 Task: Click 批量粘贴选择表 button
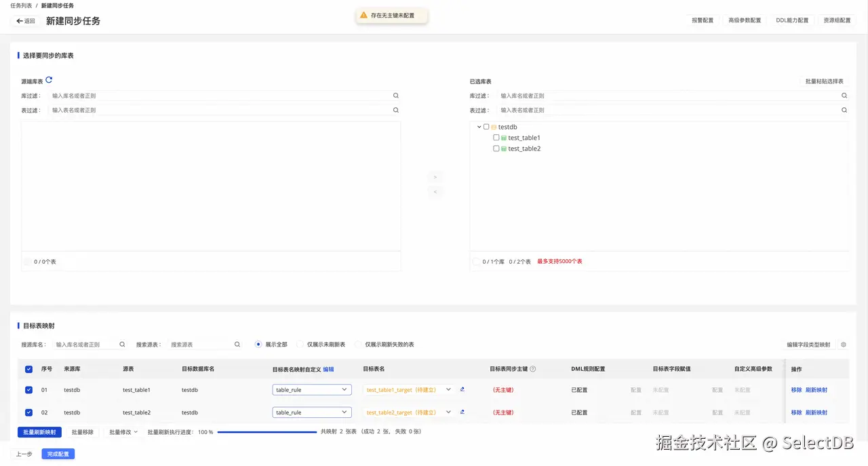click(824, 81)
